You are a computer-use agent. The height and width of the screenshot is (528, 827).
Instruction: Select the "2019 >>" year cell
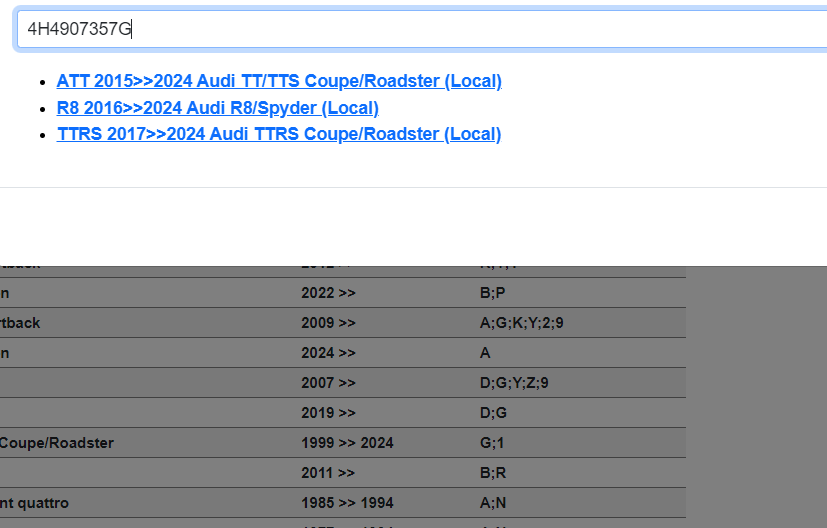(328, 413)
